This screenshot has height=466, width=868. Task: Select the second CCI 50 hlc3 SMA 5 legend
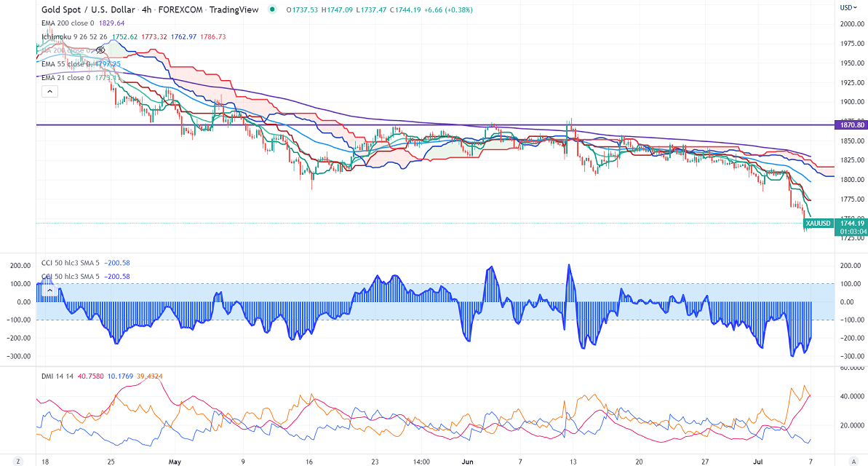click(71, 277)
